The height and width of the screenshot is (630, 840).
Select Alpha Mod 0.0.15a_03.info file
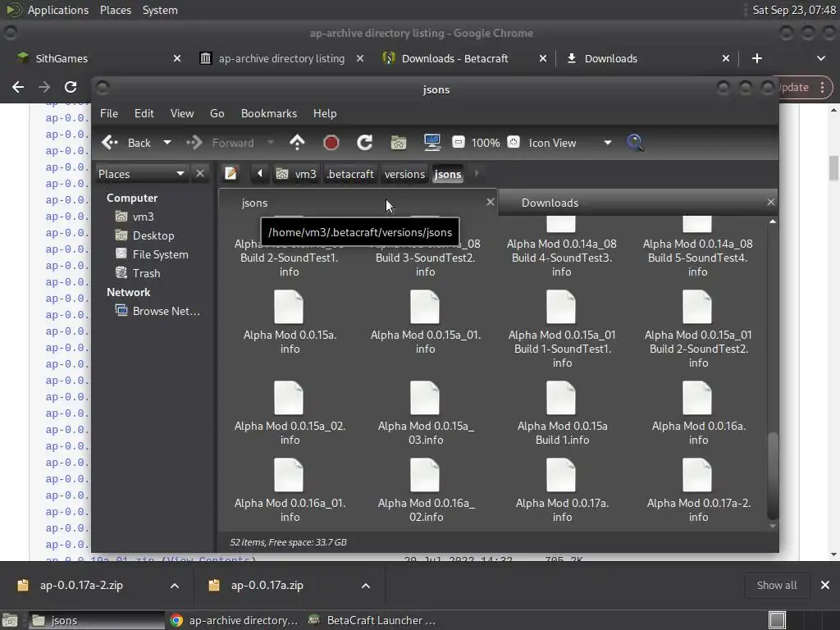[x=426, y=413]
